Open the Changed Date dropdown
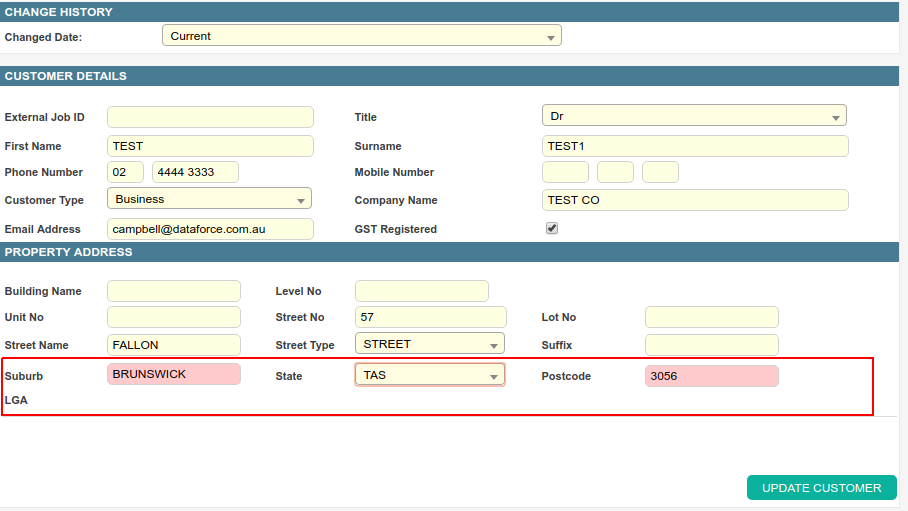This screenshot has height=511, width=908. 361,36
